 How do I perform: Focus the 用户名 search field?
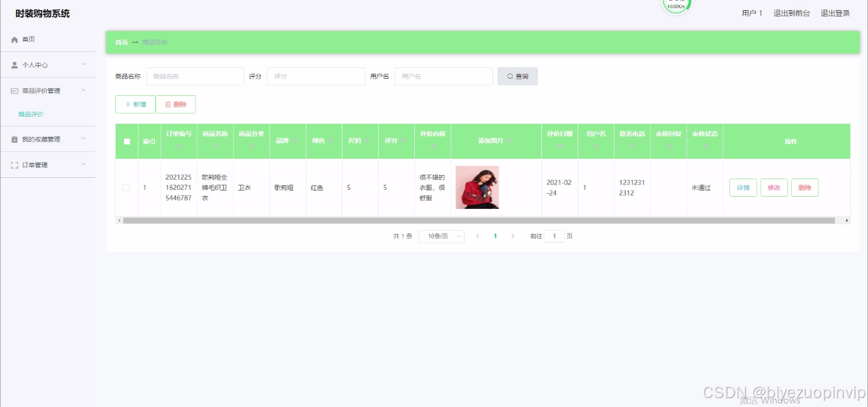pos(444,76)
